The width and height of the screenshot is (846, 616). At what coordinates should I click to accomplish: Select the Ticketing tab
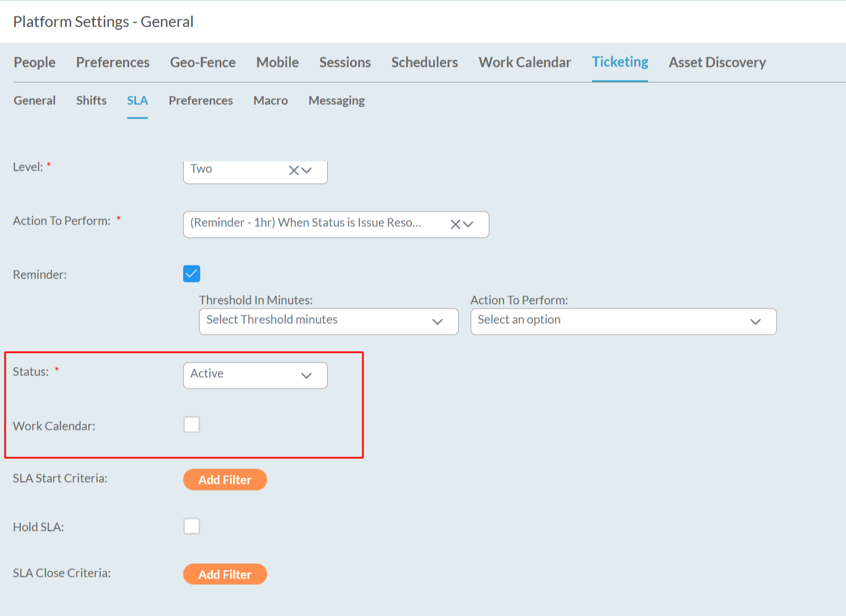620,62
